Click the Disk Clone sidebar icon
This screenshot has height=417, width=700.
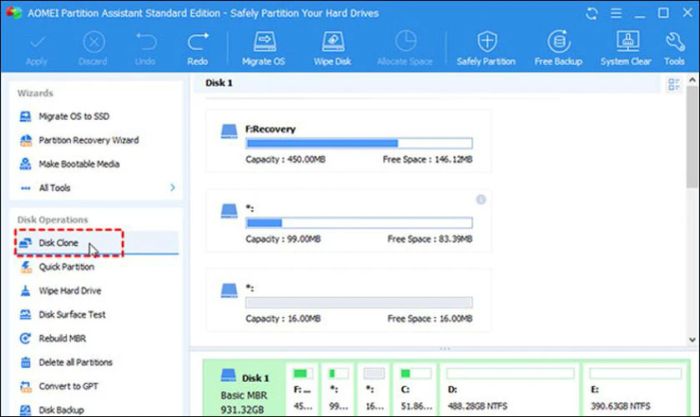click(25, 243)
